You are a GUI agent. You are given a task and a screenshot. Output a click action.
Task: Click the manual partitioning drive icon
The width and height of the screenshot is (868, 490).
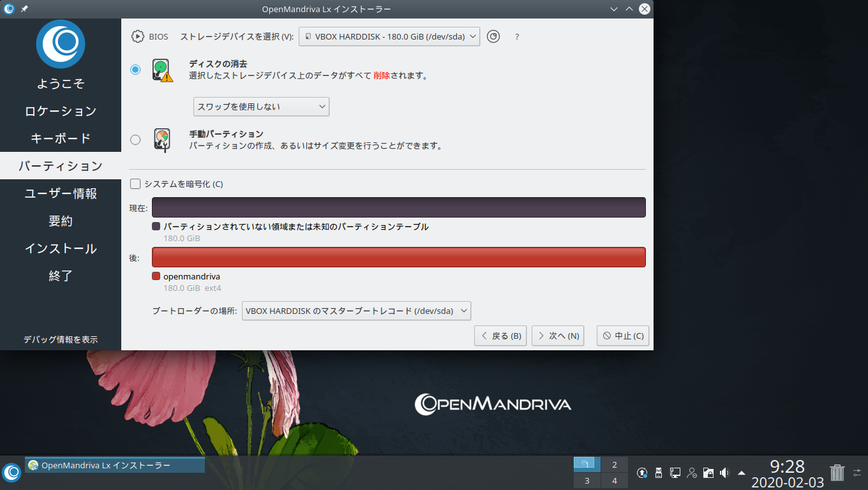(x=162, y=140)
